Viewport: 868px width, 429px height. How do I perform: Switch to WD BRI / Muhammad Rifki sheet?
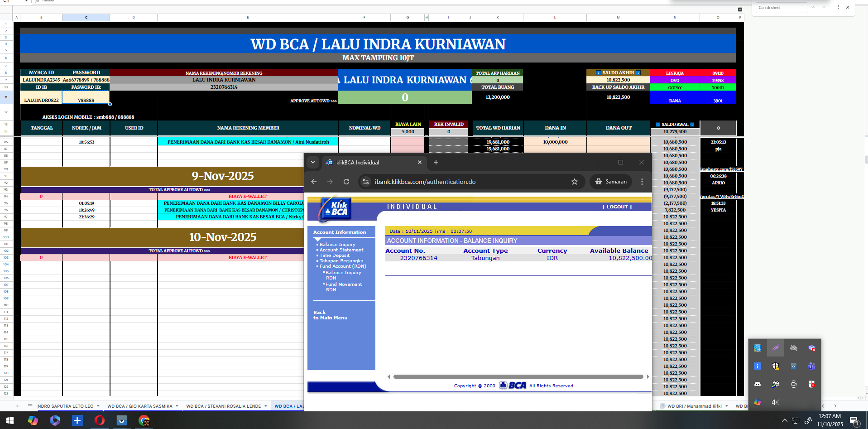[x=694, y=406]
